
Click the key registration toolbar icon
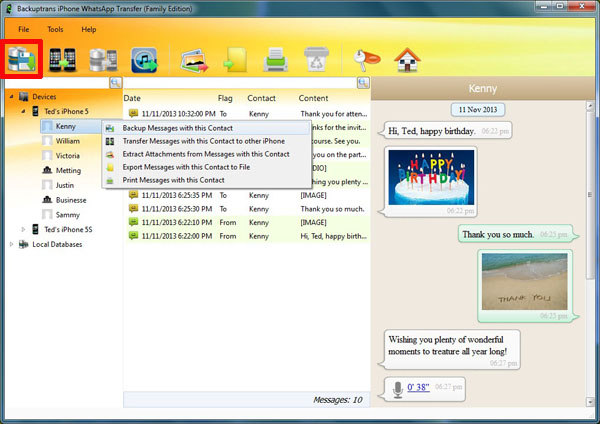coord(366,60)
